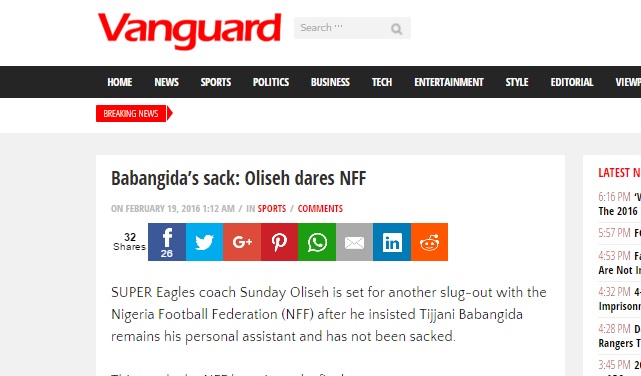Open the SPORTS category link under headline

point(272,208)
